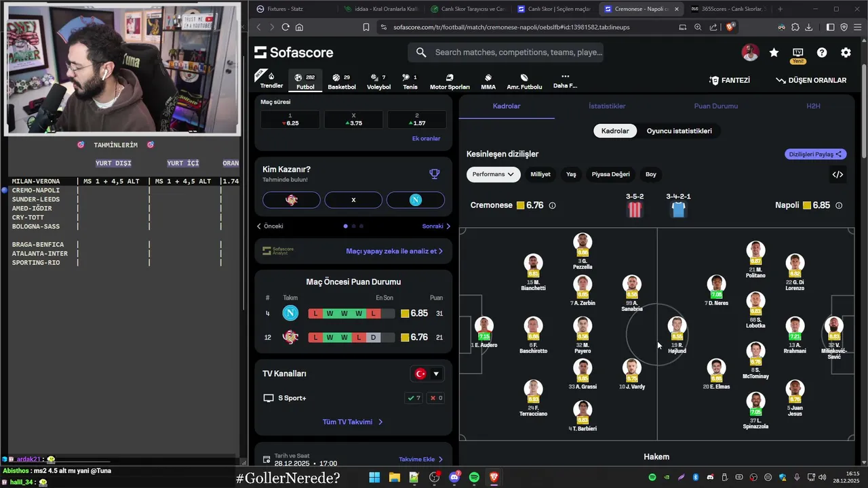Go to Sonraki card
Screen dimensions: 868x488
pyautogui.click(x=436, y=226)
